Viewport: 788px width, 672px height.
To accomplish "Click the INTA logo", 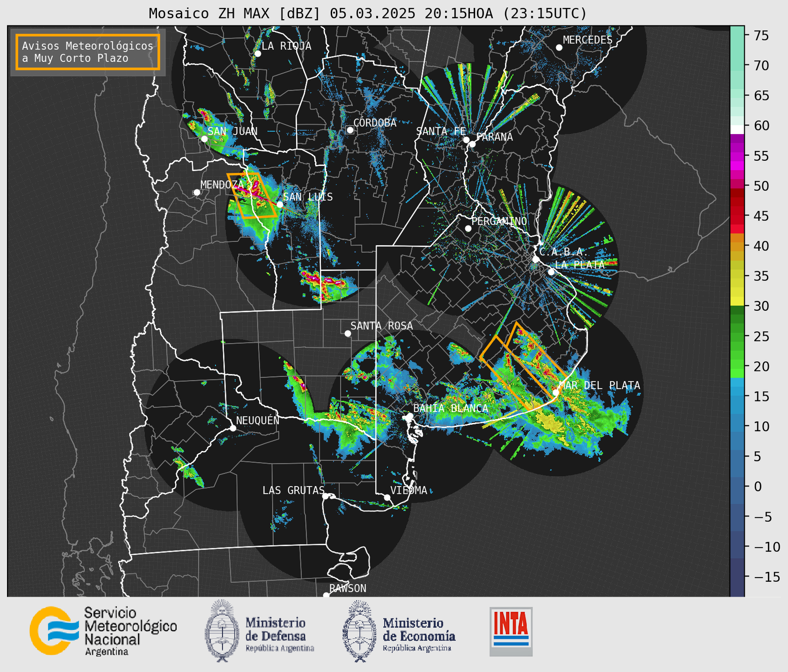I will 511,631.
